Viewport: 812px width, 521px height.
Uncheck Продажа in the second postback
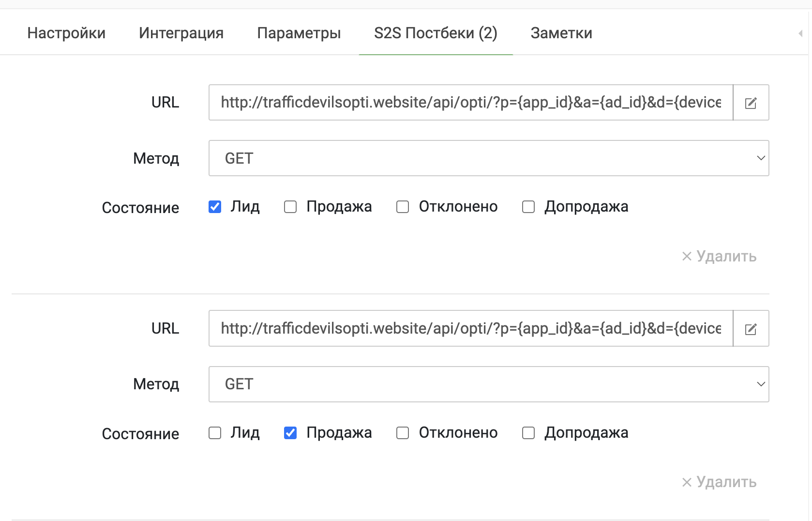tap(290, 433)
